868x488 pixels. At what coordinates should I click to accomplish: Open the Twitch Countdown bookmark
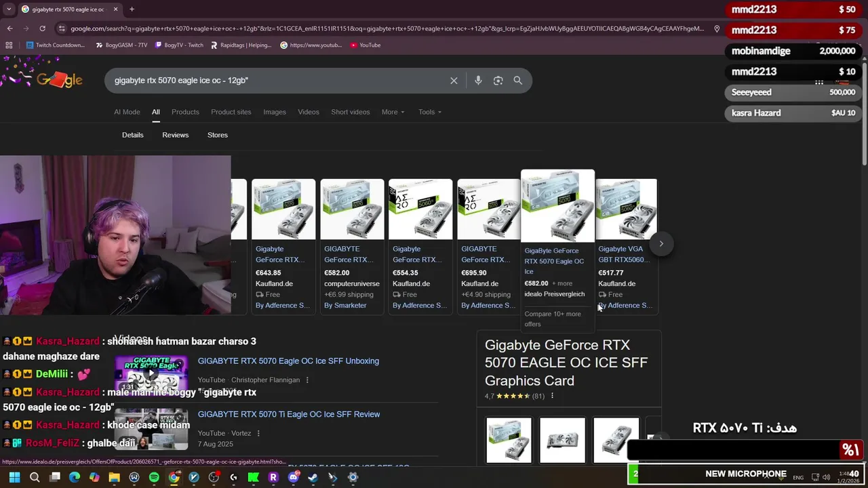pos(56,45)
